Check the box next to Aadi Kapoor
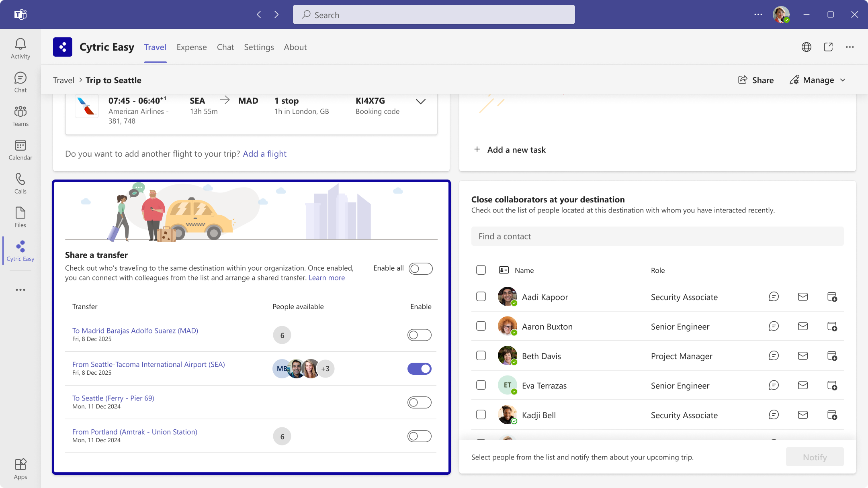868x488 pixels. click(x=481, y=297)
